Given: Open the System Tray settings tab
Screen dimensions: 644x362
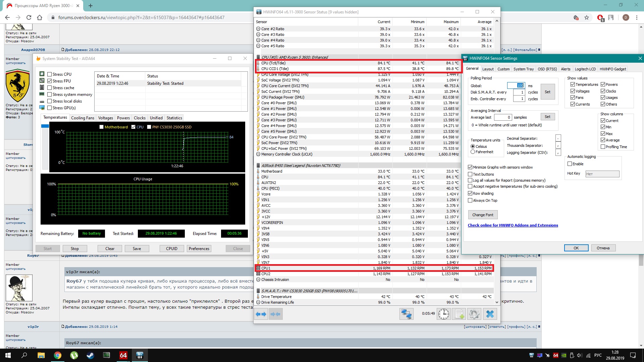Looking at the screenshot, I should pyautogui.click(x=523, y=69).
